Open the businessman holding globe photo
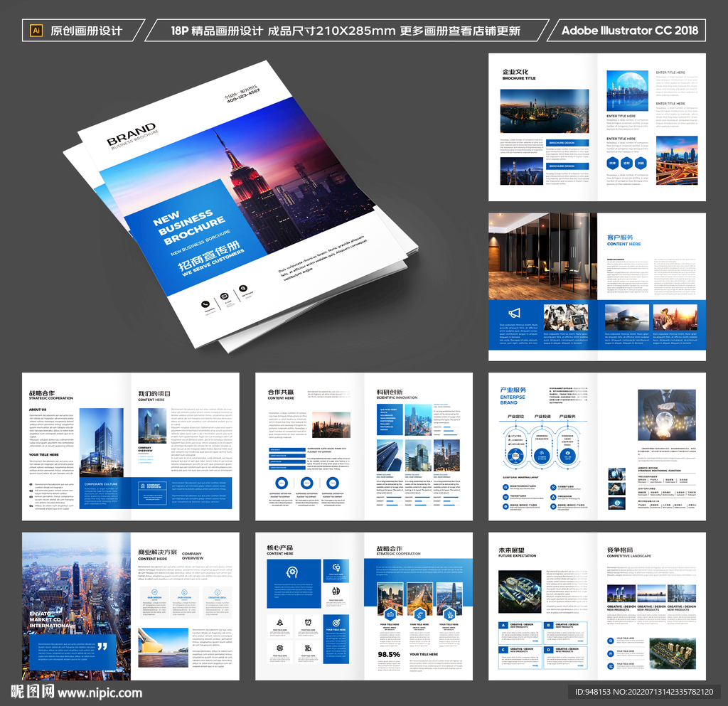728x706 pixels. [667, 415]
